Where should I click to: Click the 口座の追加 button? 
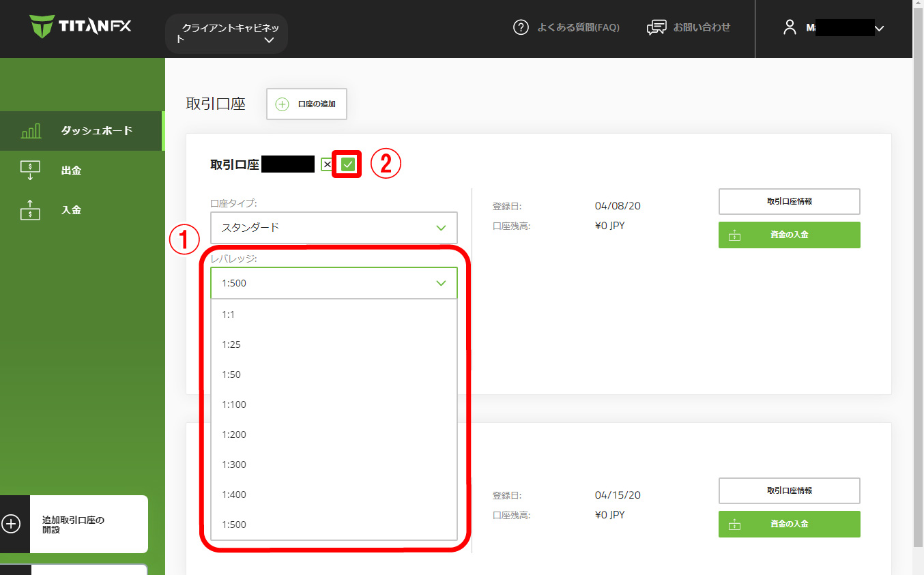coord(306,104)
